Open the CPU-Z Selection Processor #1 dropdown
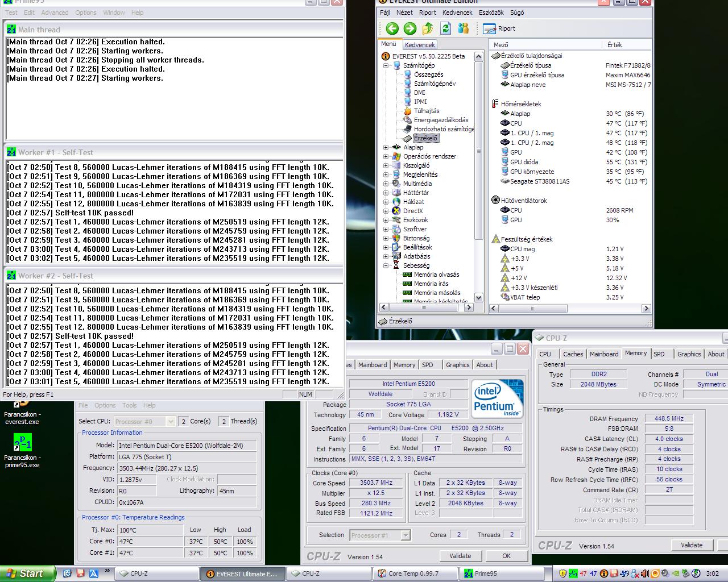The height and width of the screenshot is (582, 728). (x=406, y=535)
